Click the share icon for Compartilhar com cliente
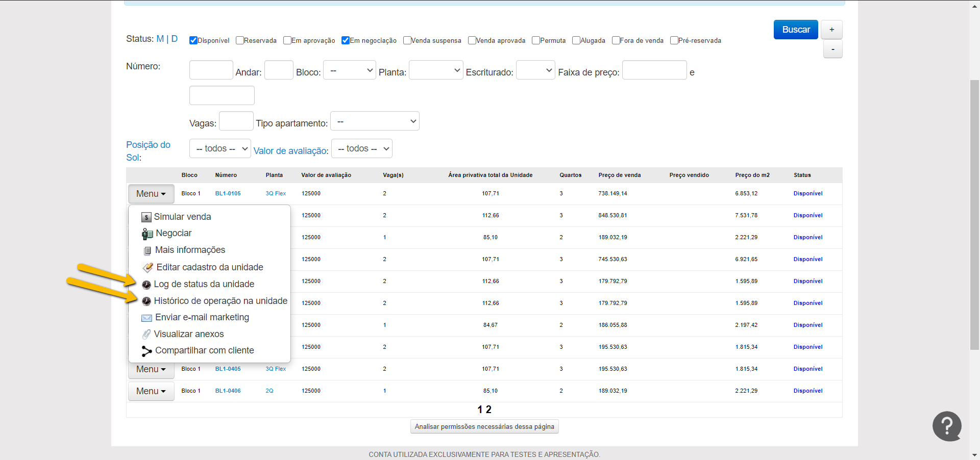The width and height of the screenshot is (980, 460). tap(147, 351)
